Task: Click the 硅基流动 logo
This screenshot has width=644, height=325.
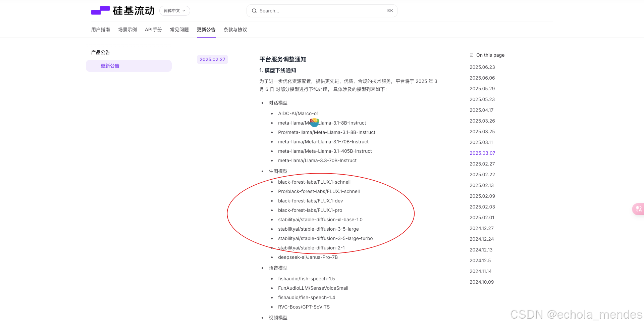Action: pos(123,11)
